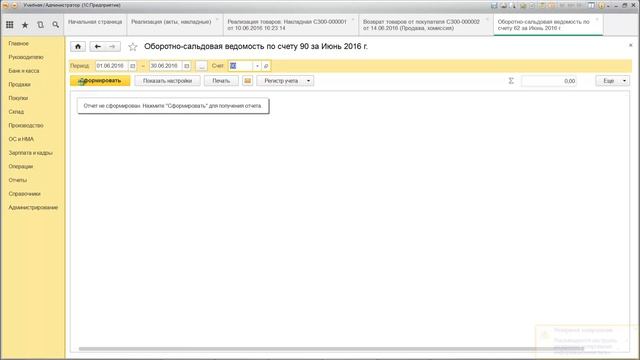Go to home page via house icon
The height and width of the screenshot is (360, 640).
point(78,47)
